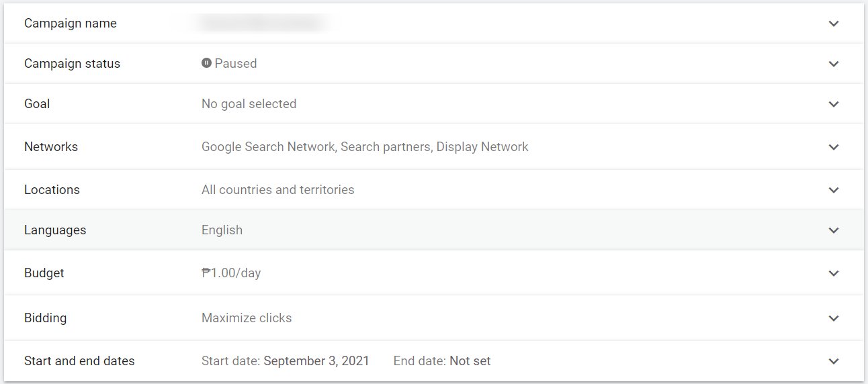
Task: Expand the Goal row chevron
Action: [x=834, y=104]
